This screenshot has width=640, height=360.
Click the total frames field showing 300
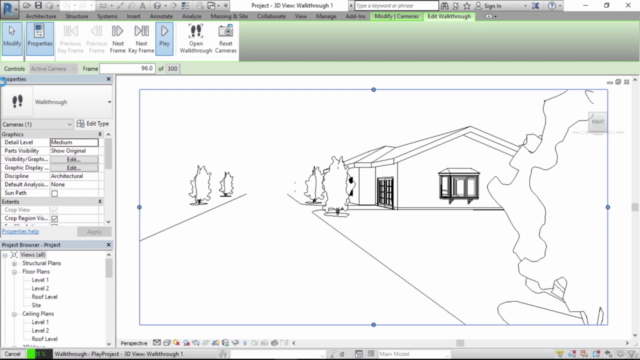tap(173, 69)
